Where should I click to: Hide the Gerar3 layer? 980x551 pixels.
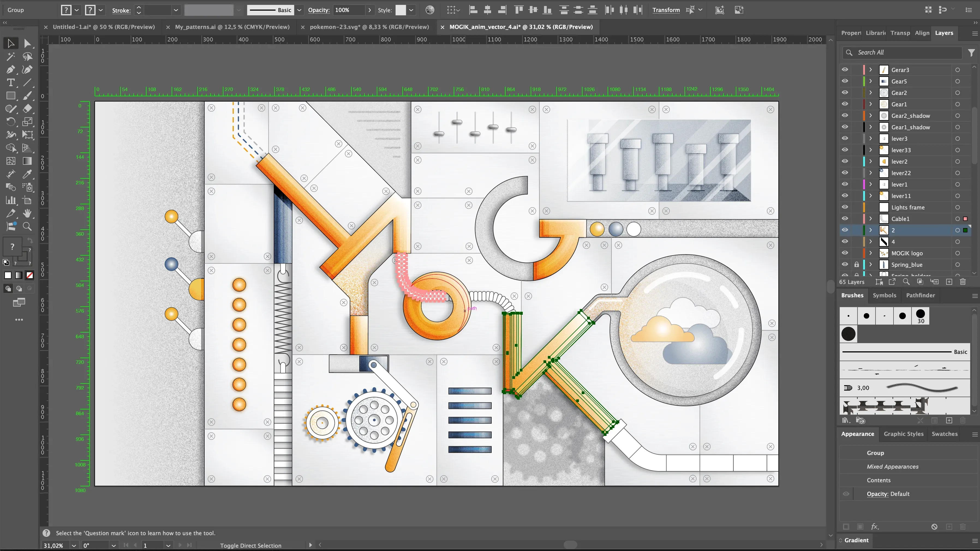coord(845,70)
